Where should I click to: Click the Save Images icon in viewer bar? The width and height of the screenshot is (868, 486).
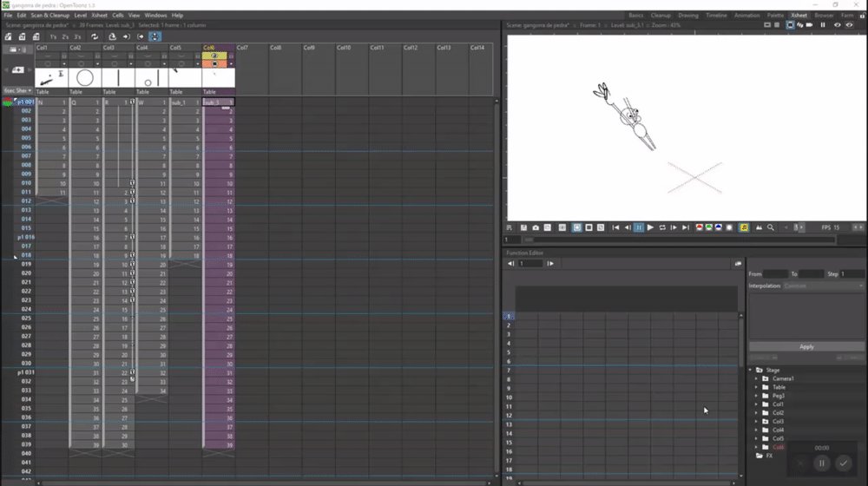[523, 227]
